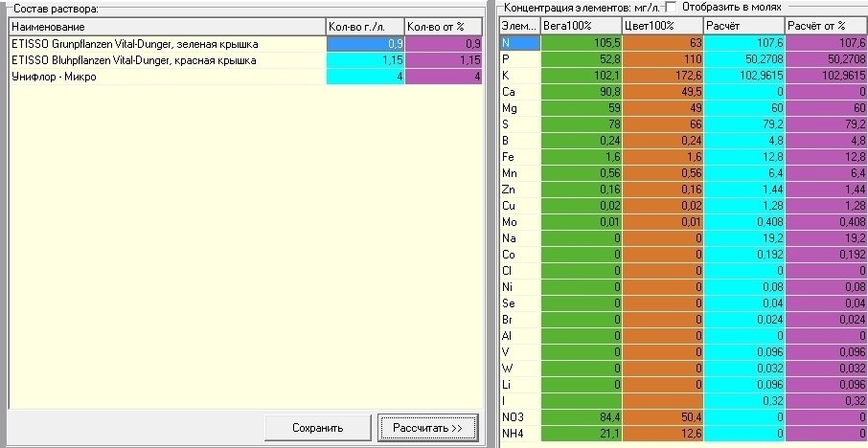Edit the Унифлор - Микро г./л. quantity cell

[x=365, y=77]
